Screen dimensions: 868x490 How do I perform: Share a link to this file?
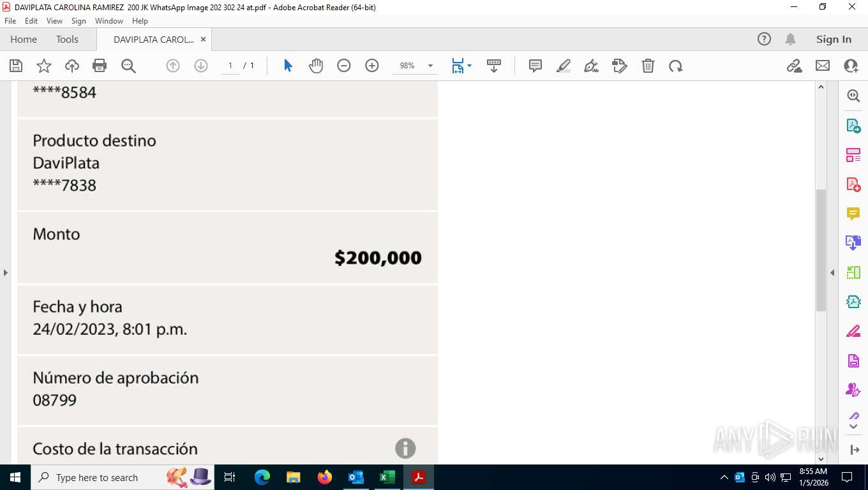795,66
